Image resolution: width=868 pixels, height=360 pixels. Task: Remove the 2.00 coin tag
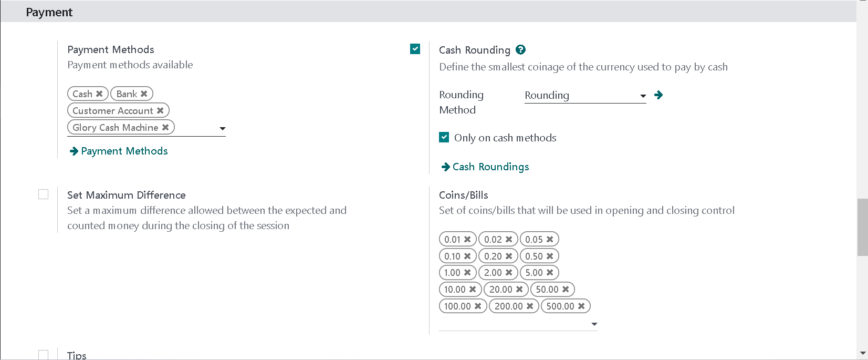pyautogui.click(x=509, y=273)
